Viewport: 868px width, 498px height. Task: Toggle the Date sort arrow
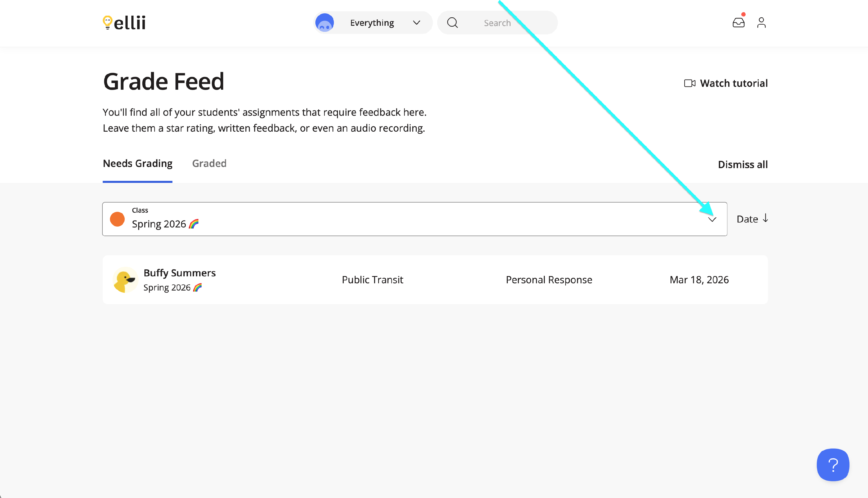click(x=765, y=218)
